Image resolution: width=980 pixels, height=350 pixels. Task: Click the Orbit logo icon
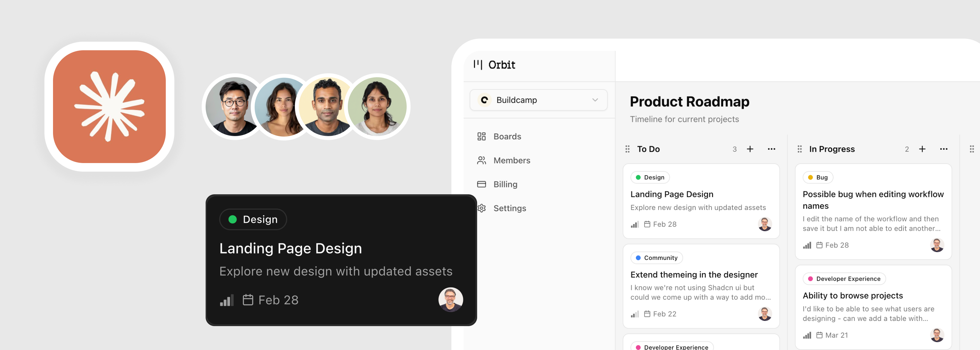click(478, 65)
